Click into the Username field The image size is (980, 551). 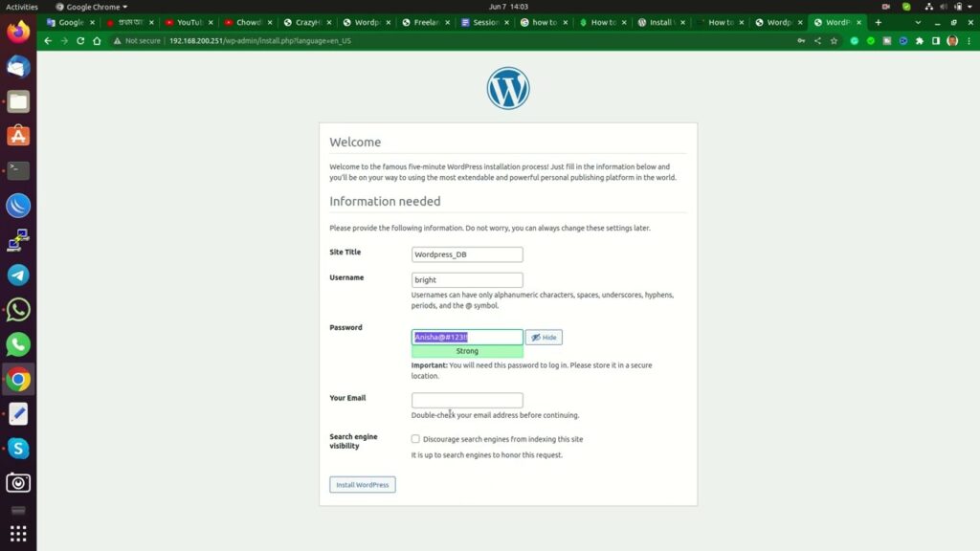coord(467,280)
